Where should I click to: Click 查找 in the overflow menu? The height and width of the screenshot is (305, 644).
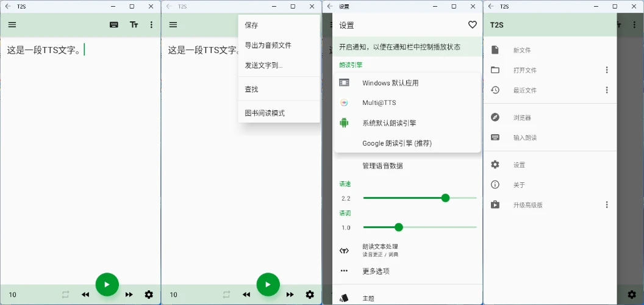(251, 89)
